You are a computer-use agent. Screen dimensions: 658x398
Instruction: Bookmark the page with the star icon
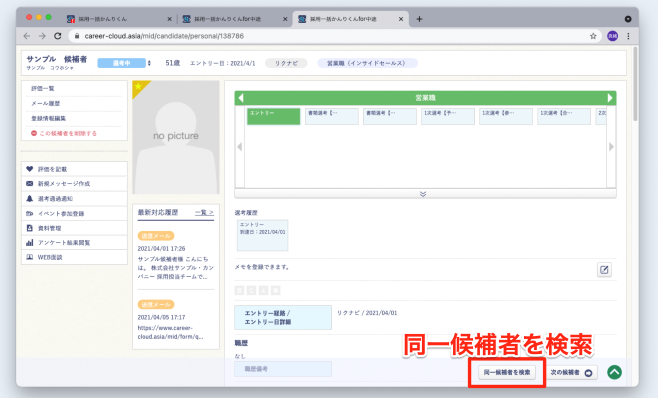pyautogui.click(x=593, y=36)
